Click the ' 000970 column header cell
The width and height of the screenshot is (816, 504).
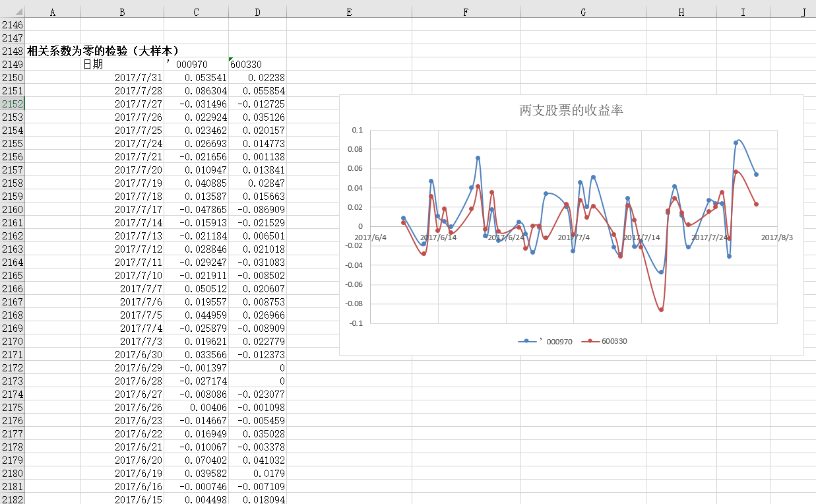(x=197, y=64)
